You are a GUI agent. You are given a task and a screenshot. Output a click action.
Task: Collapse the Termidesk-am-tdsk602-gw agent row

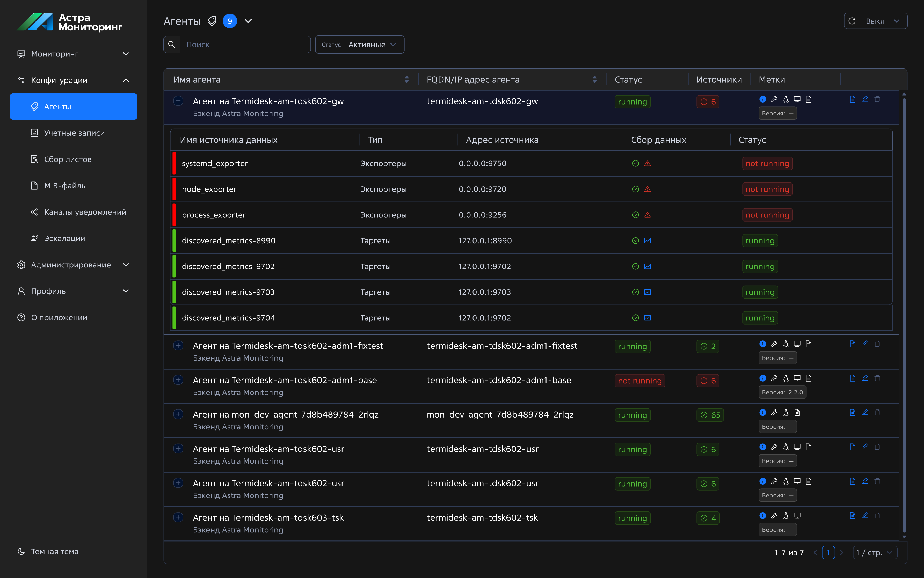pos(178,101)
